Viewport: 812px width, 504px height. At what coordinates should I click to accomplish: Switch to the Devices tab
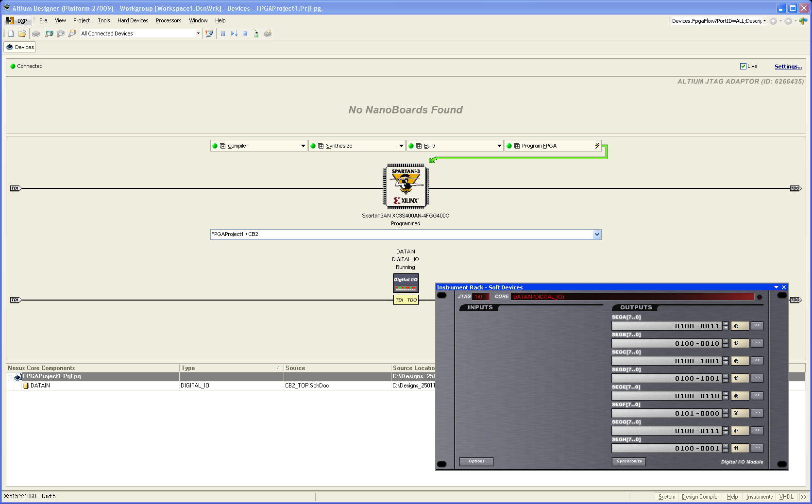point(20,47)
